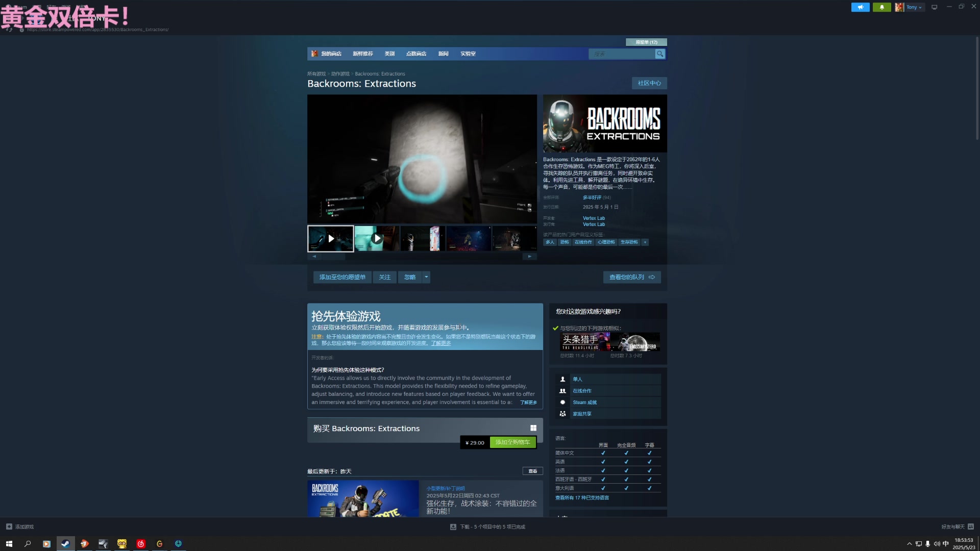Select the 单人 single-player feature
Image resolution: width=980 pixels, height=551 pixels.
[x=608, y=379]
